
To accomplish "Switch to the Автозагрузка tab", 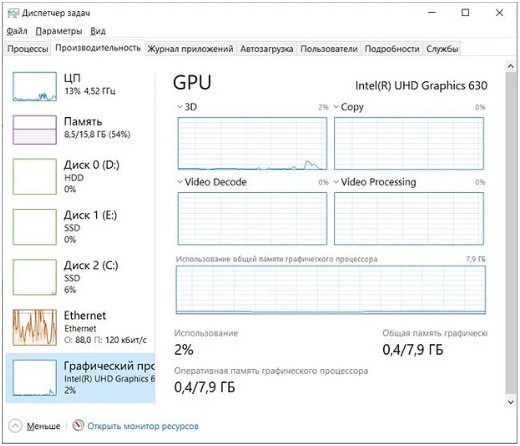I will [267, 49].
